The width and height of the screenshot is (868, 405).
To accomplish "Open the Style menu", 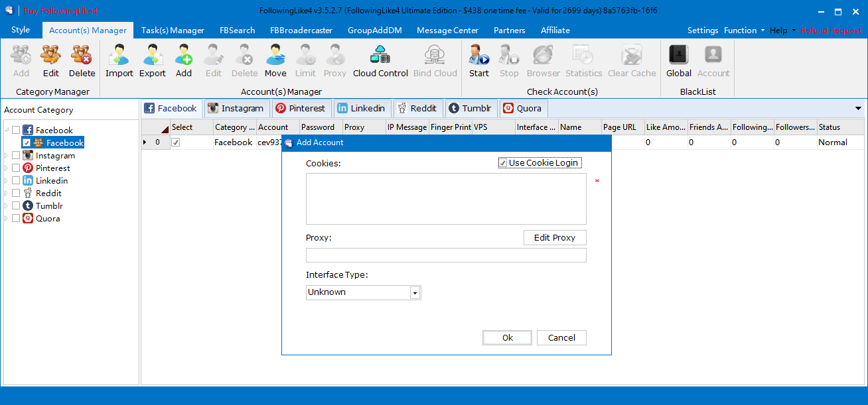I will (21, 30).
